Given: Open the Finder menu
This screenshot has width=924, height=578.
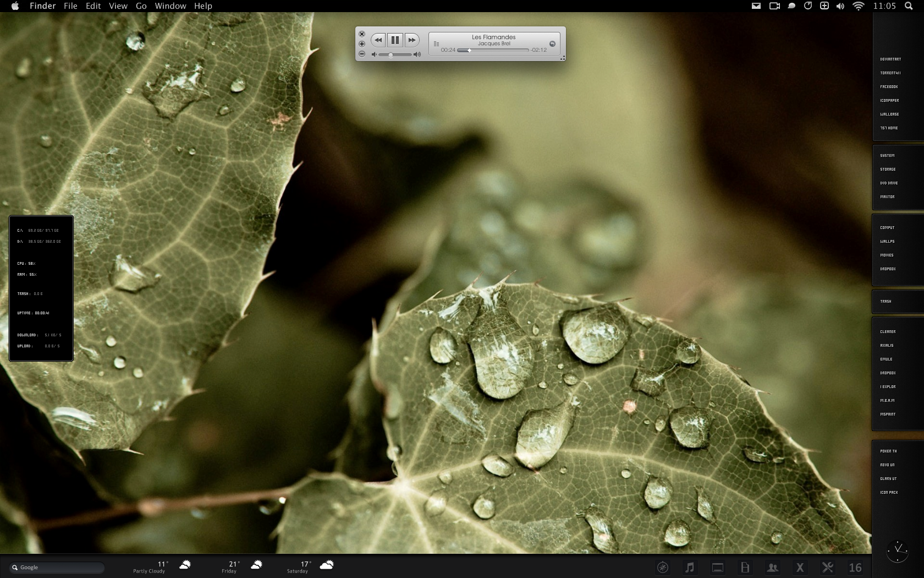Looking at the screenshot, I should tap(43, 6).
